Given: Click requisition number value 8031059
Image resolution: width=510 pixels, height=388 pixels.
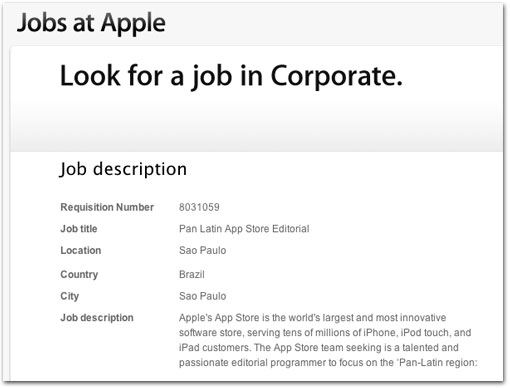Looking at the screenshot, I should point(199,207).
